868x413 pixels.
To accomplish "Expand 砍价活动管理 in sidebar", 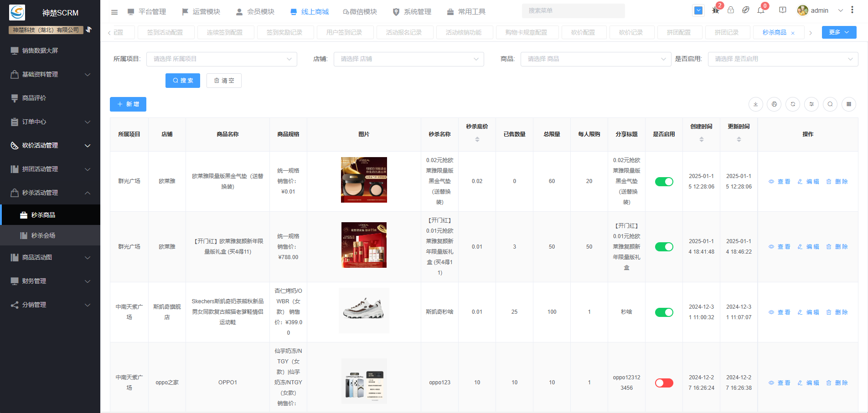I will pos(50,145).
